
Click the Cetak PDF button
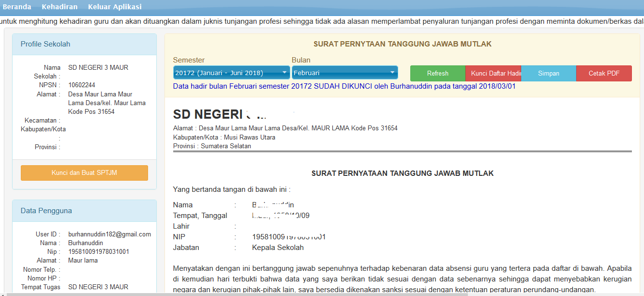point(604,74)
